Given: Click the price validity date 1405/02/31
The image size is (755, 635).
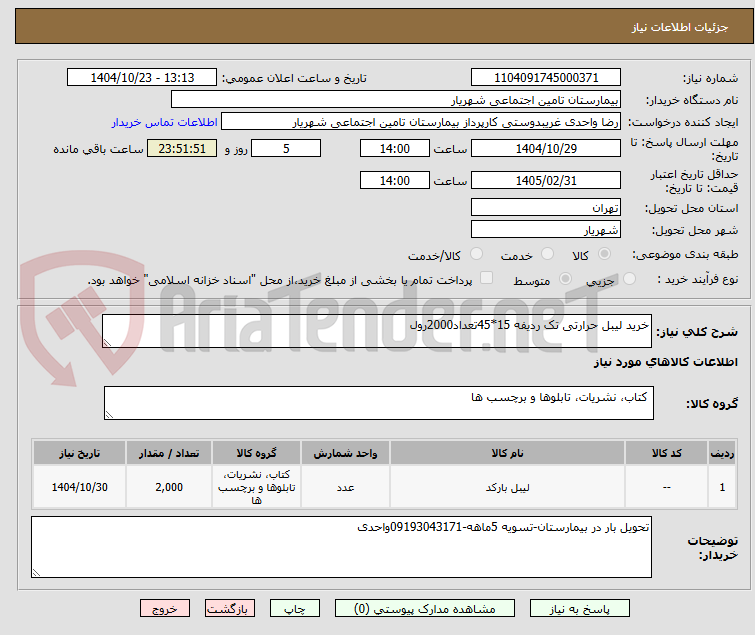Looking at the screenshot, I should [546, 181].
